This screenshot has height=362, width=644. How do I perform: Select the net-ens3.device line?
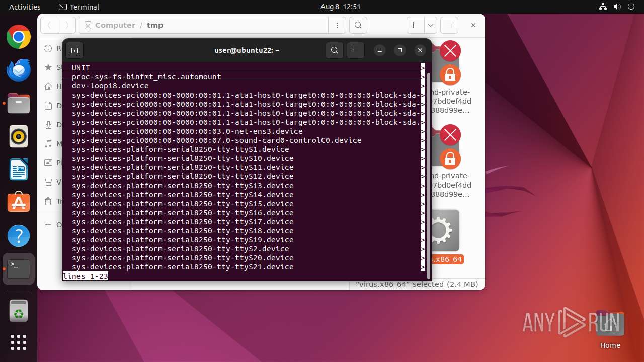point(187,131)
